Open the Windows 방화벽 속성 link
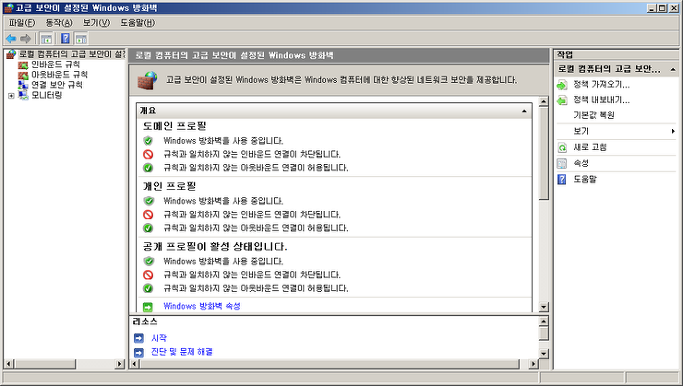 tap(202, 306)
